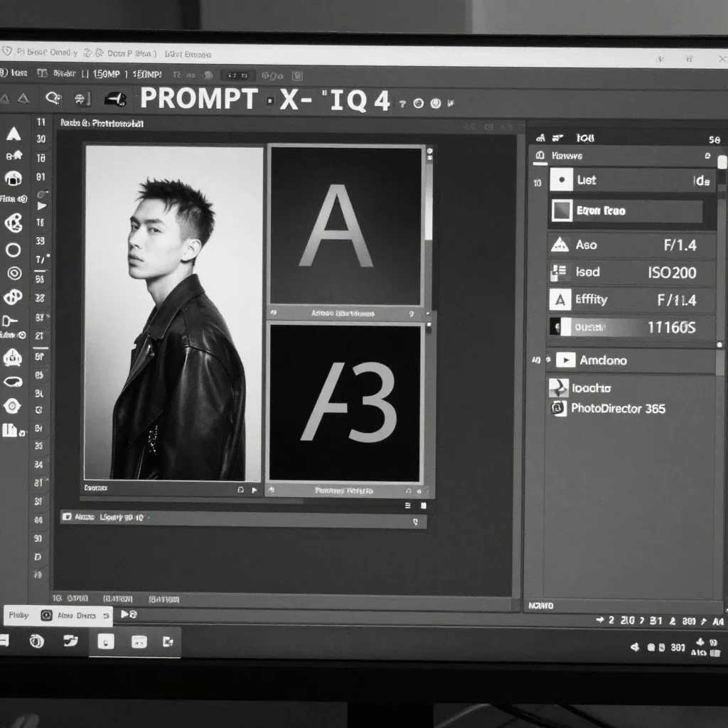Click the AA indicator in status bar
The height and width of the screenshot is (728, 728).
pyautogui.click(x=718, y=621)
